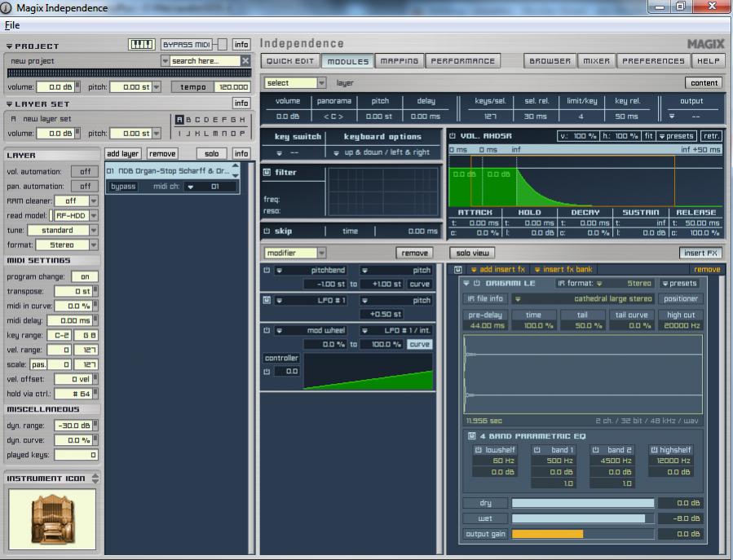Open the keyboard options dropdown

[382, 152]
